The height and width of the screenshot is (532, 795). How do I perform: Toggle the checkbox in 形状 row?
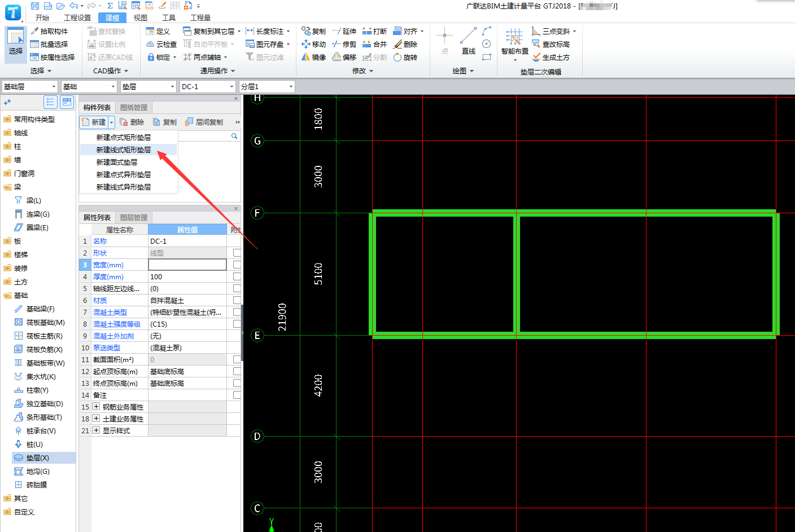(237, 253)
